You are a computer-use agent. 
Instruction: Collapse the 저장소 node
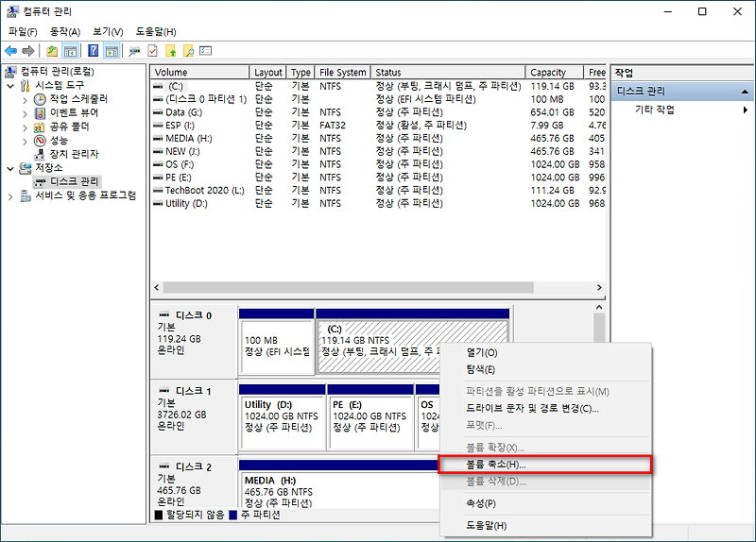click(10, 169)
